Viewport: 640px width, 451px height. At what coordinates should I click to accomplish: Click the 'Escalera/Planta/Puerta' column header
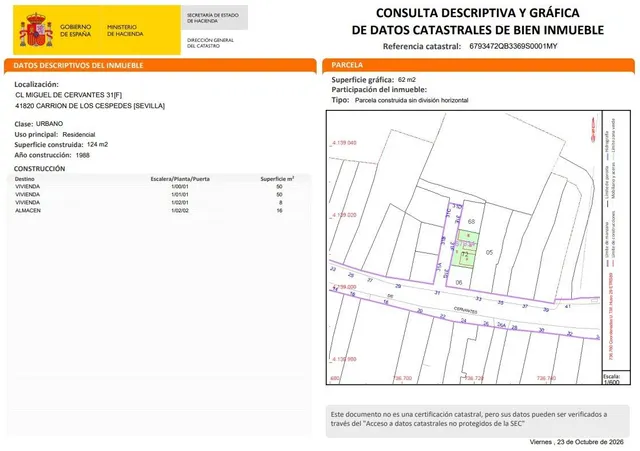click(180, 179)
